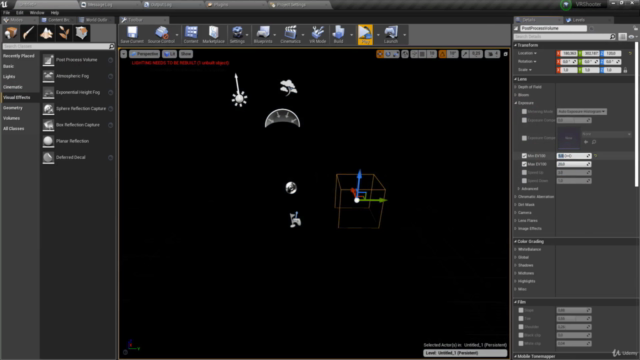Maximize or restore the viewport icon

pos(505,54)
